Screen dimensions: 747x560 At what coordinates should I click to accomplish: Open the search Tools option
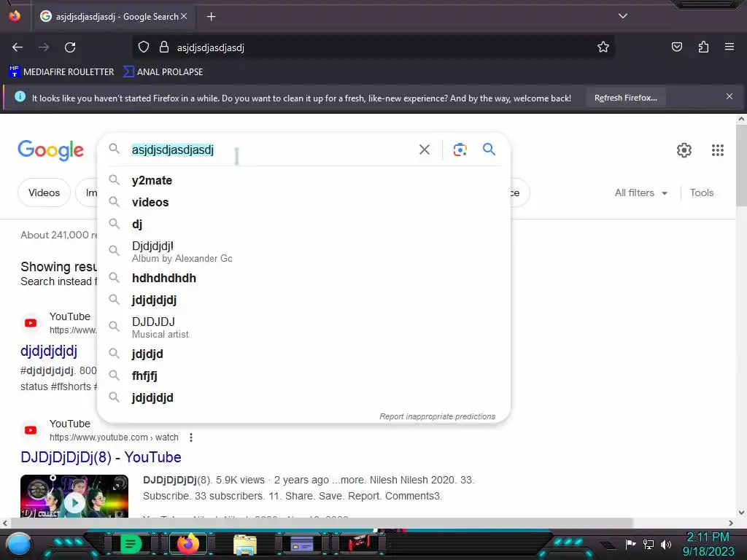point(701,192)
